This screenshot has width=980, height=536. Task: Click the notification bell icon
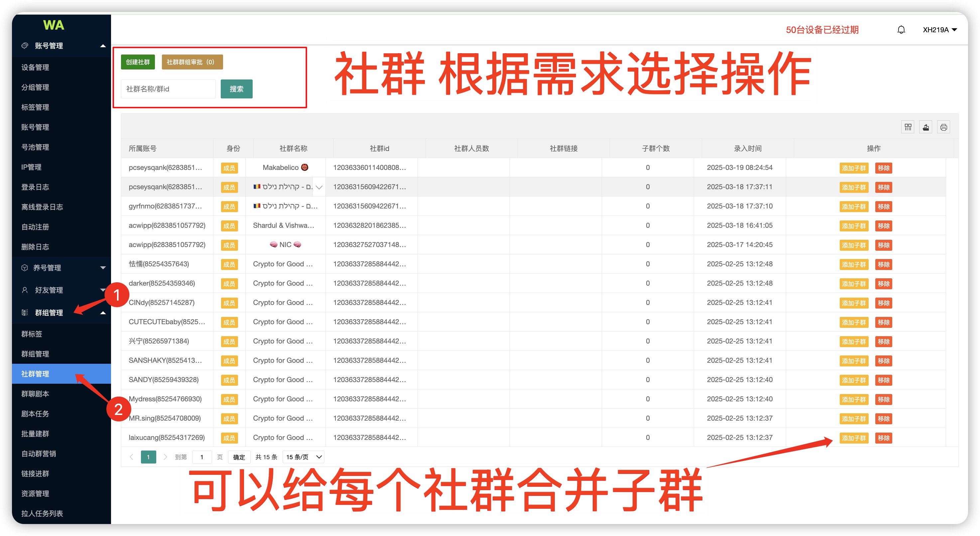pos(901,30)
